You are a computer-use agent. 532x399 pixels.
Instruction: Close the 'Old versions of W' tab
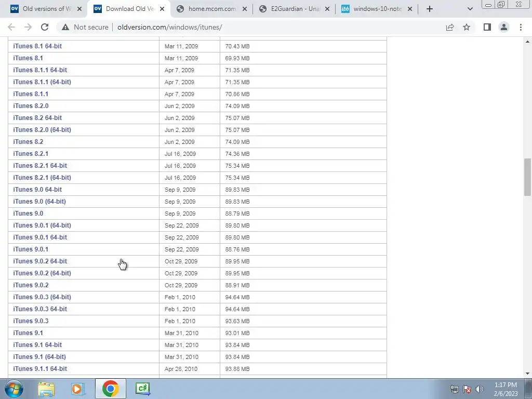(x=79, y=9)
